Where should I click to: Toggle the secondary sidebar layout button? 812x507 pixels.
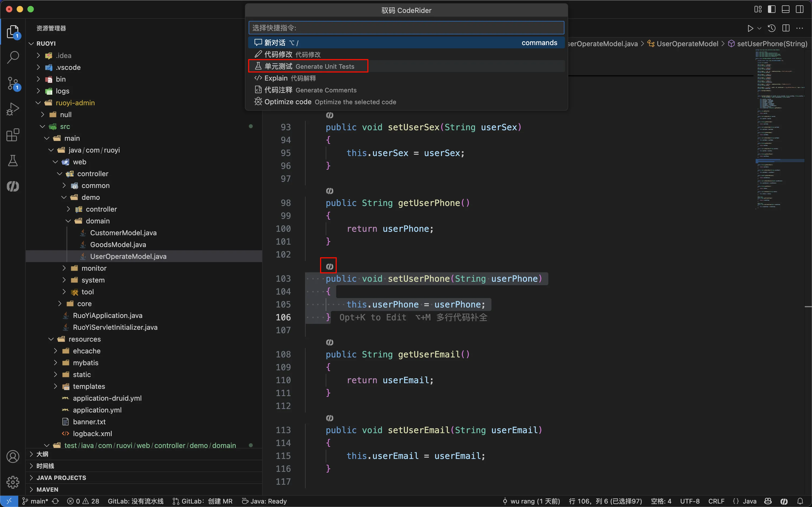(x=800, y=9)
